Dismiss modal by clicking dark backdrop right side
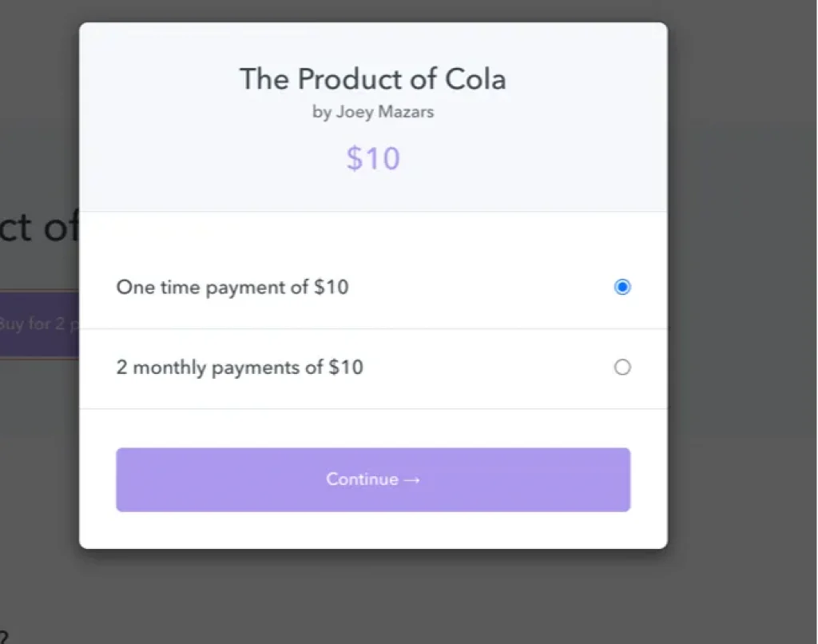Image resolution: width=818 pixels, height=644 pixels. (x=743, y=320)
